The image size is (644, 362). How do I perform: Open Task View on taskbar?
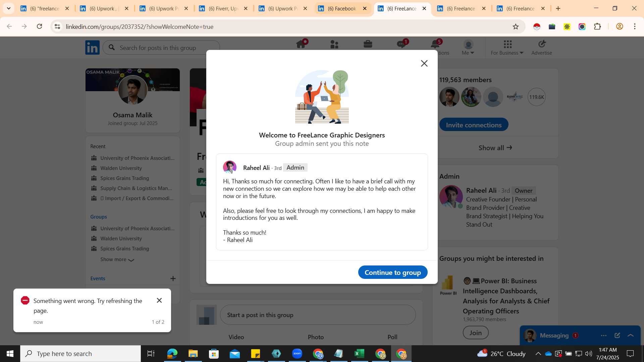(151, 354)
